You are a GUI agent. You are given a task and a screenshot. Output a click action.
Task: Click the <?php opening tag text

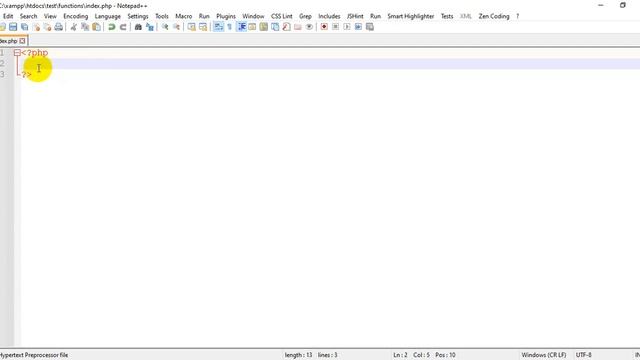(x=35, y=53)
